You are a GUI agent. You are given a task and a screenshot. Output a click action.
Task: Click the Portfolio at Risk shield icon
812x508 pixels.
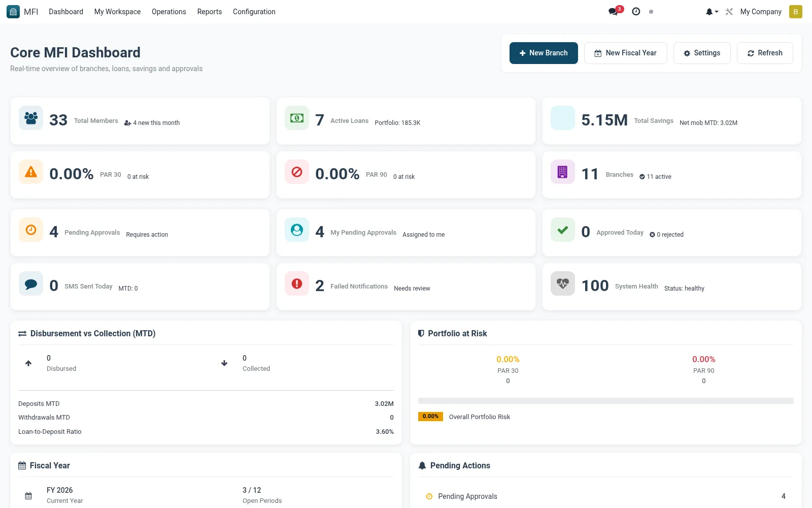421,333
